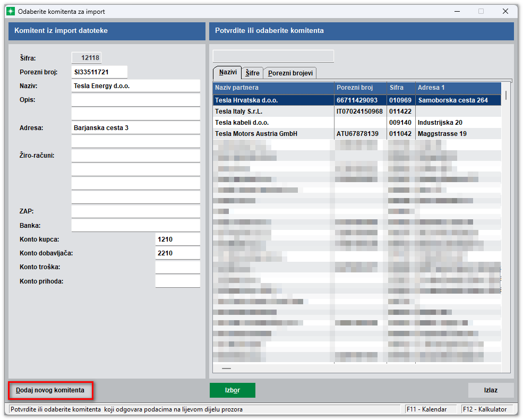
Task: Select Tesla Italy S.r.L. row
Action: [273, 112]
